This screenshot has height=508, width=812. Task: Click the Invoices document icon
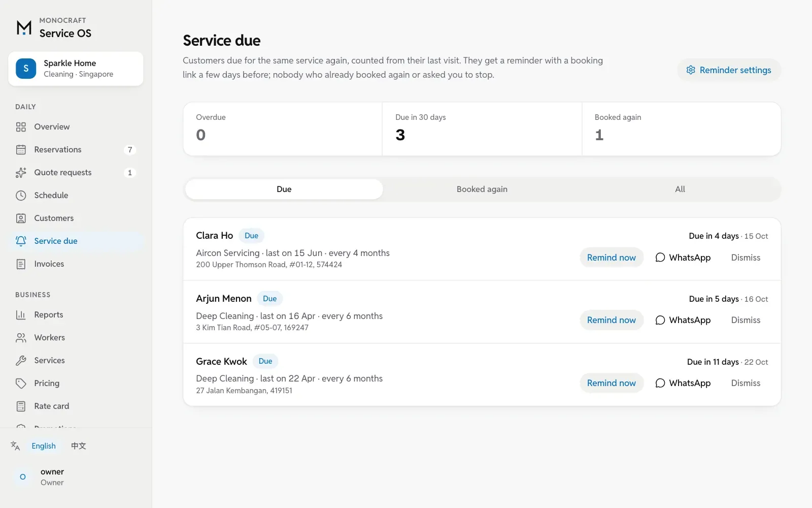tap(21, 264)
